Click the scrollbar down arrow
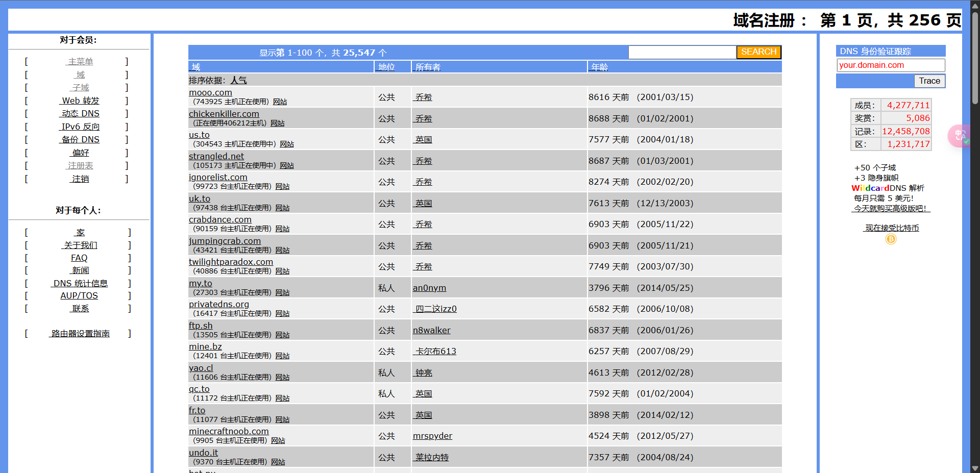This screenshot has width=980, height=473. [975, 468]
